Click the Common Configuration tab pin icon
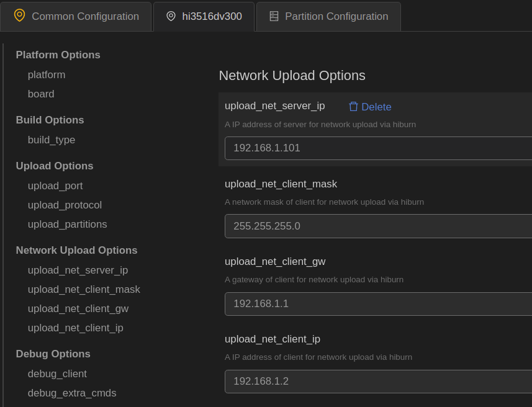This screenshot has width=532, height=407. click(x=19, y=16)
